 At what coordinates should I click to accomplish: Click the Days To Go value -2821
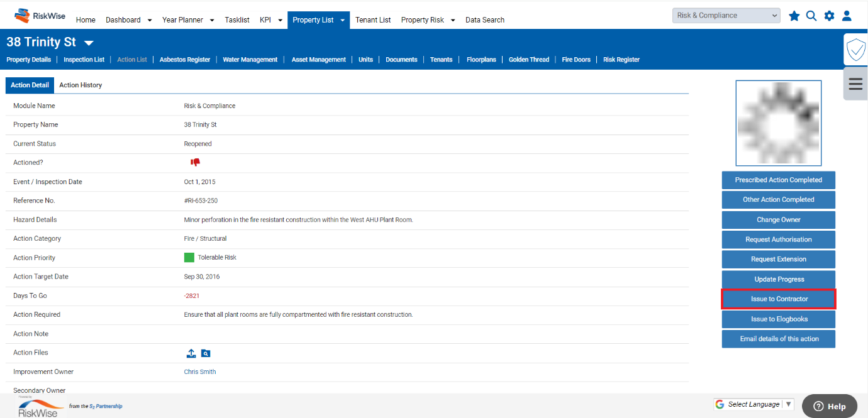192,296
